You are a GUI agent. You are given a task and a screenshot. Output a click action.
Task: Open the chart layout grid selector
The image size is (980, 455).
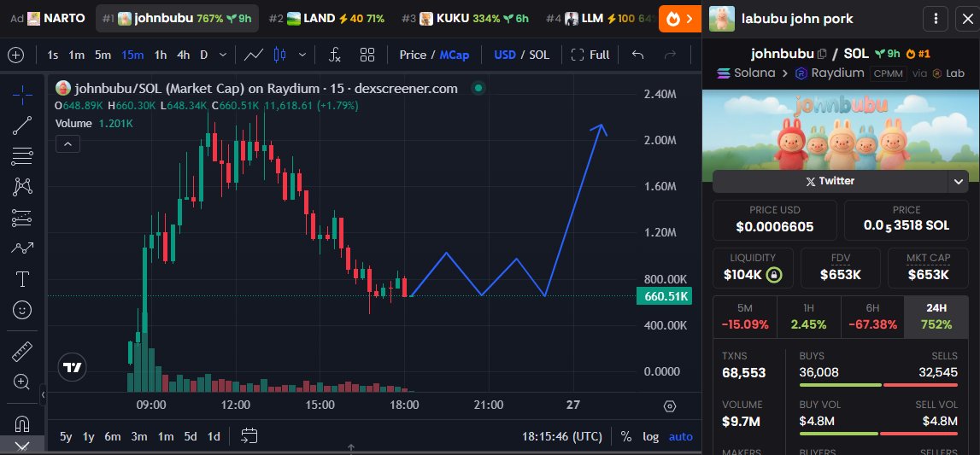click(367, 55)
